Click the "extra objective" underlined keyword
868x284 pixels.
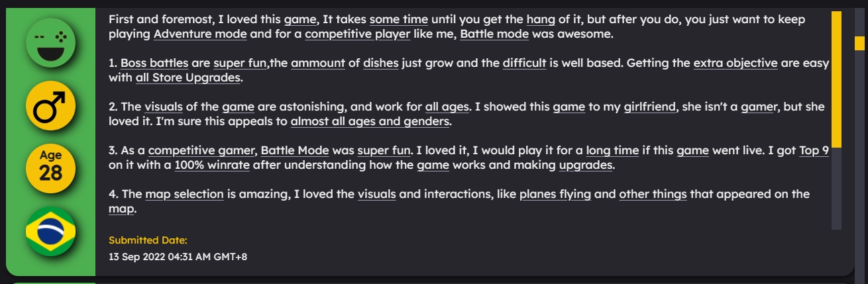pyautogui.click(x=735, y=64)
